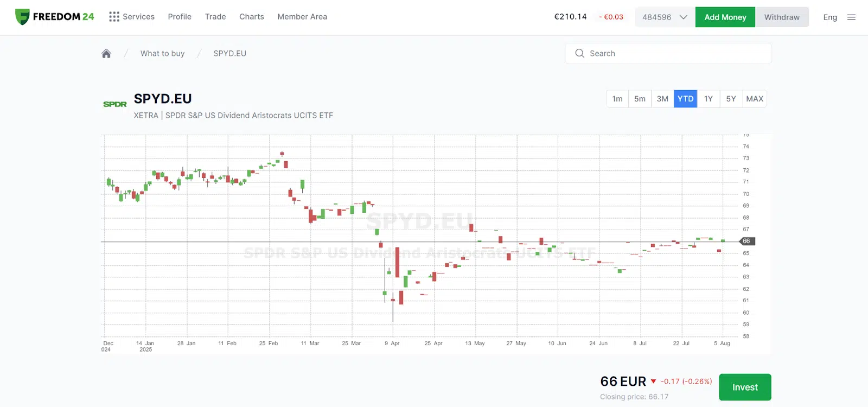868x407 pixels.
Task: Click the 58 price axis label
Action: pyautogui.click(x=746, y=336)
